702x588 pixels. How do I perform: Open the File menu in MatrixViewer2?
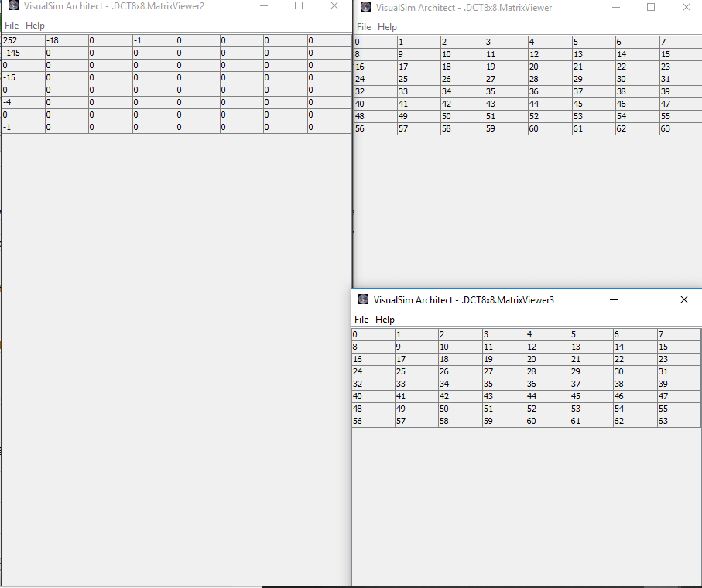click(x=12, y=26)
